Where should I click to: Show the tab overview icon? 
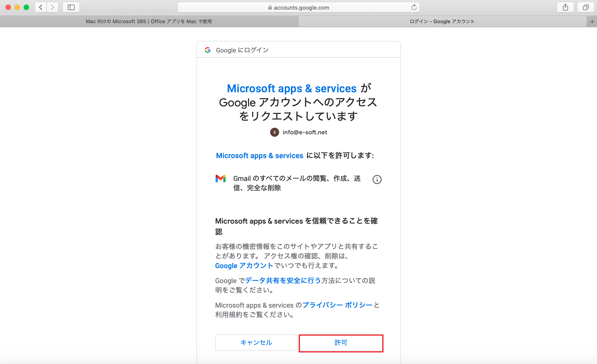pyautogui.click(x=586, y=7)
